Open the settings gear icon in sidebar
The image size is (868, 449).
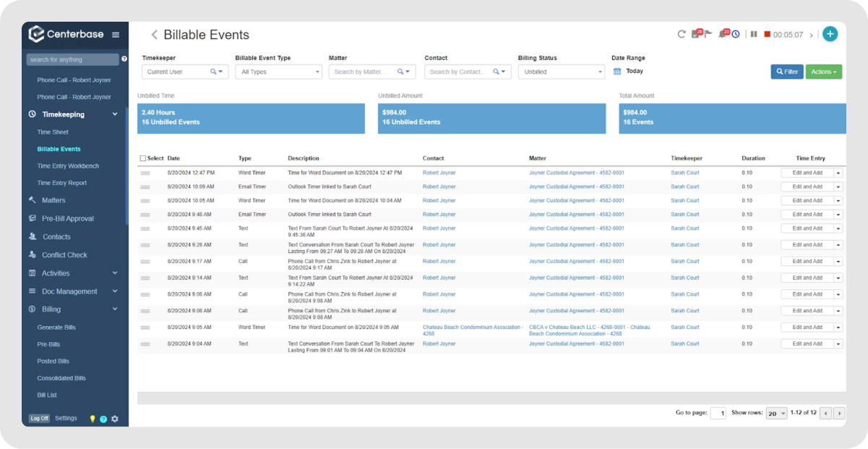pyautogui.click(x=114, y=418)
